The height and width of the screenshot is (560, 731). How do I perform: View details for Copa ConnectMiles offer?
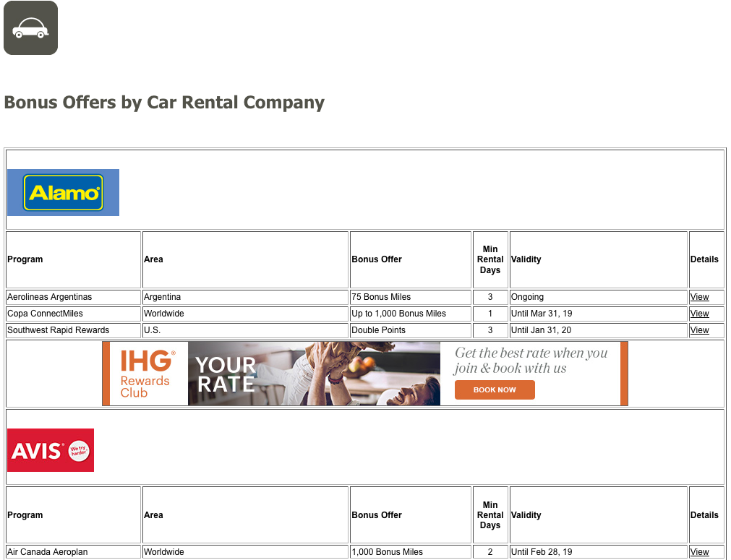pos(699,314)
